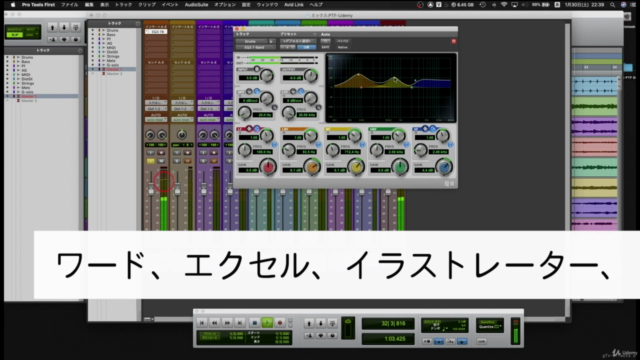Select peak type for the LF band
640x360 pixels.
coord(249,129)
